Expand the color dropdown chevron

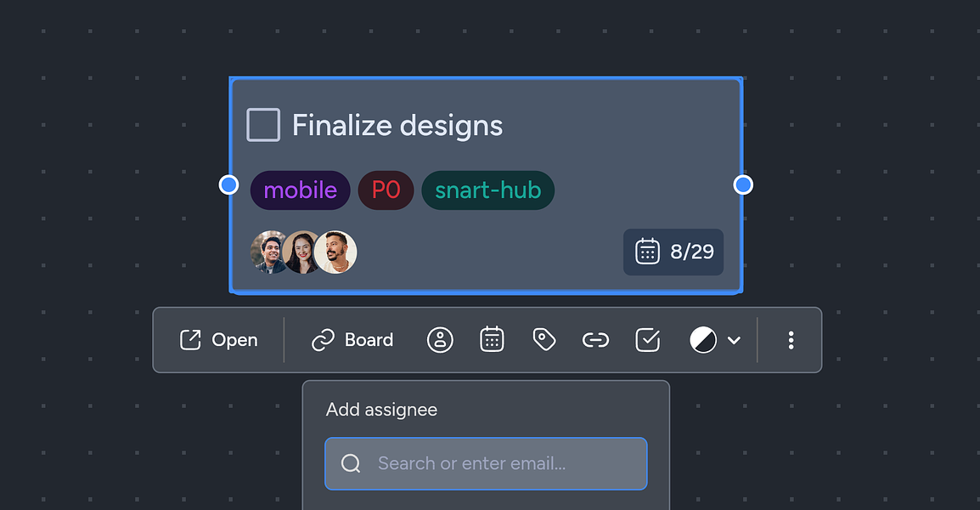[x=735, y=340]
